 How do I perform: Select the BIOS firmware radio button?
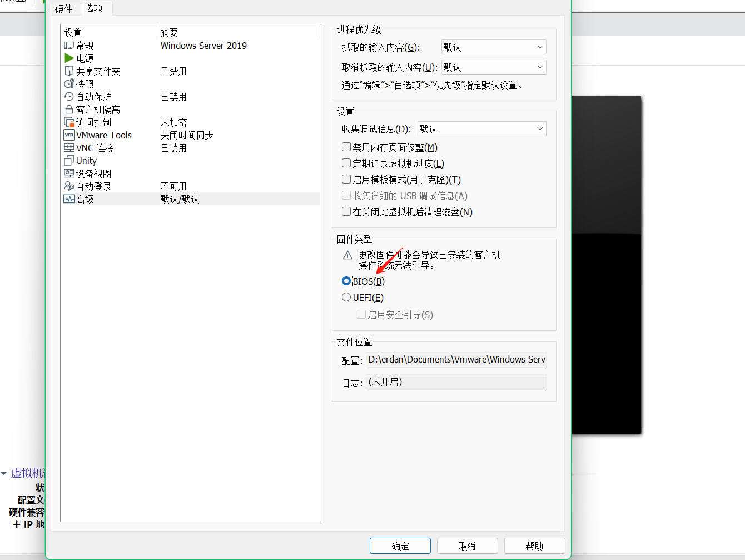pyautogui.click(x=346, y=281)
